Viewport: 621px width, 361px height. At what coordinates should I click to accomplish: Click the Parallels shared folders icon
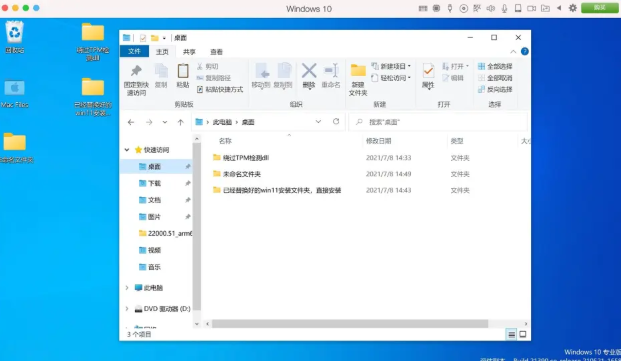545,8
